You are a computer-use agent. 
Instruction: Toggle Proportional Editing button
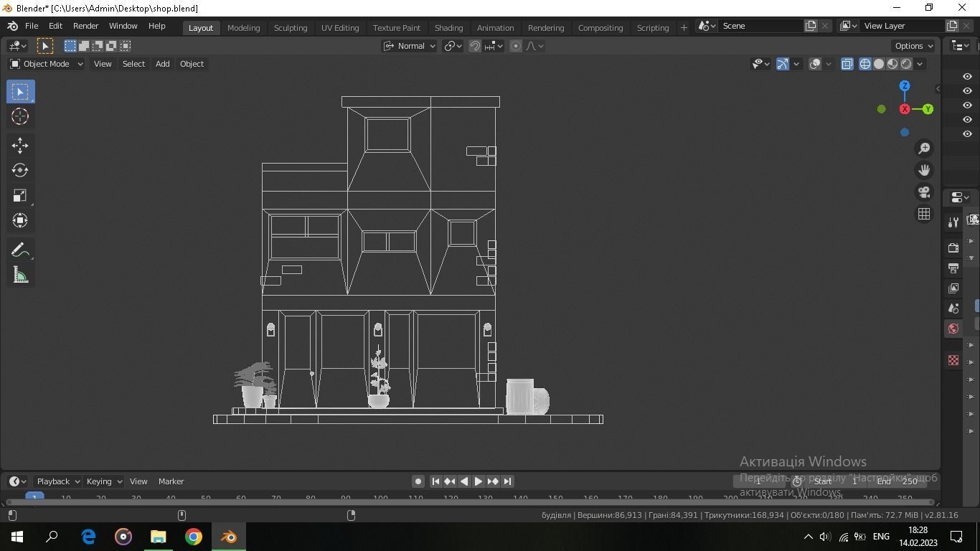coord(516,46)
